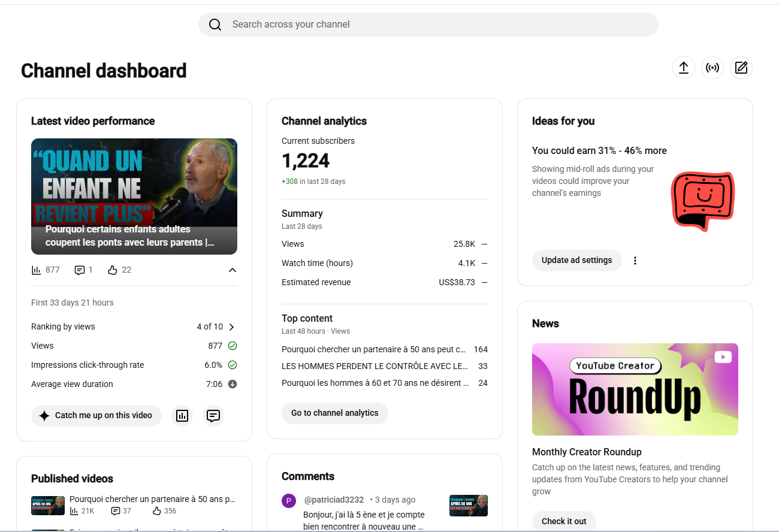Click the Ideas for you heading
This screenshot has width=779, height=532.
[563, 121]
